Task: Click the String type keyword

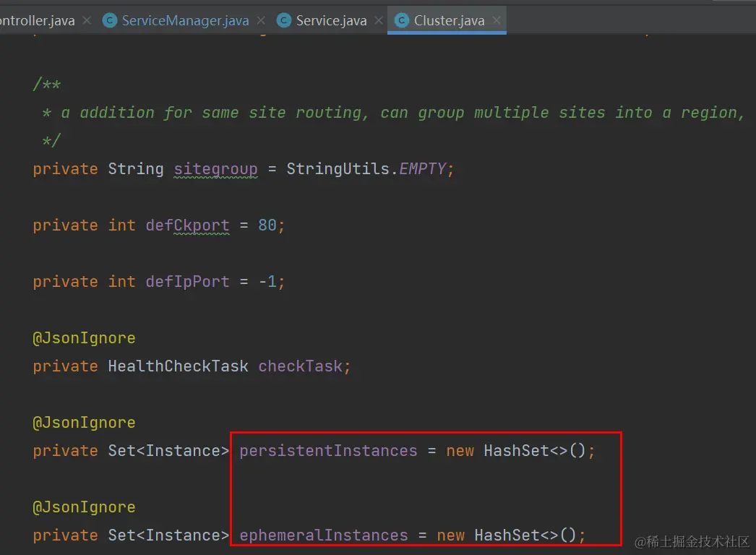Action: (136, 169)
